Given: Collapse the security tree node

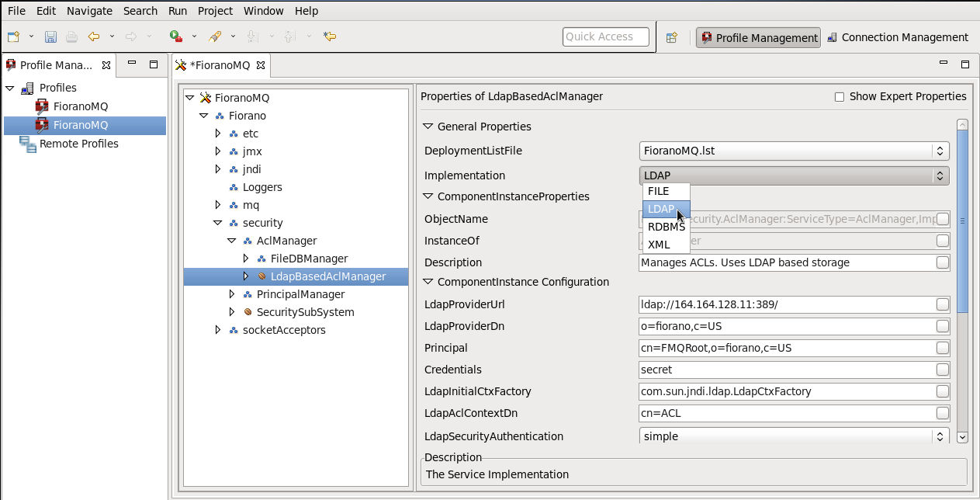Looking at the screenshot, I should point(218,223).
